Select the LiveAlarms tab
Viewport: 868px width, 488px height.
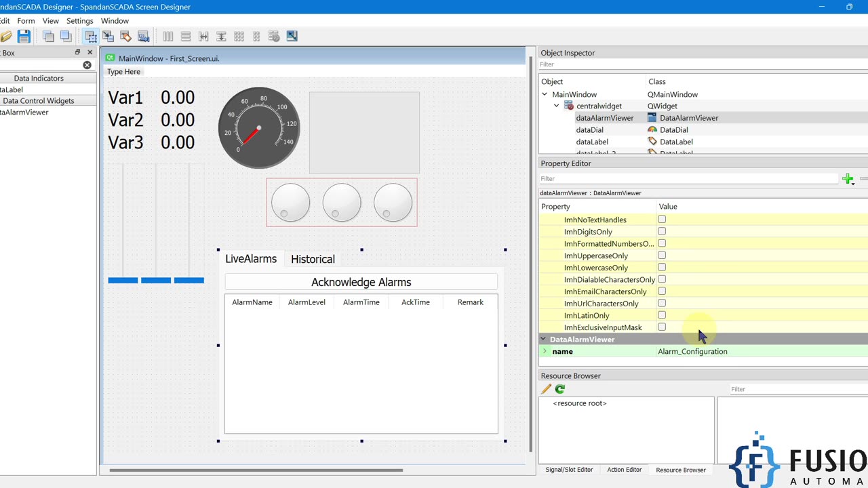tap(251, 258)
